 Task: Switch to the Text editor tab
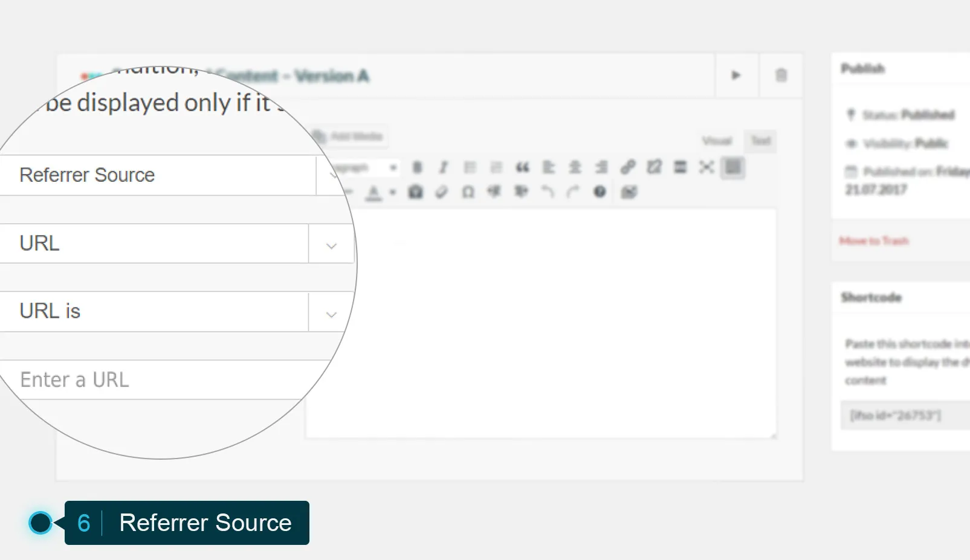click(760, 141)
